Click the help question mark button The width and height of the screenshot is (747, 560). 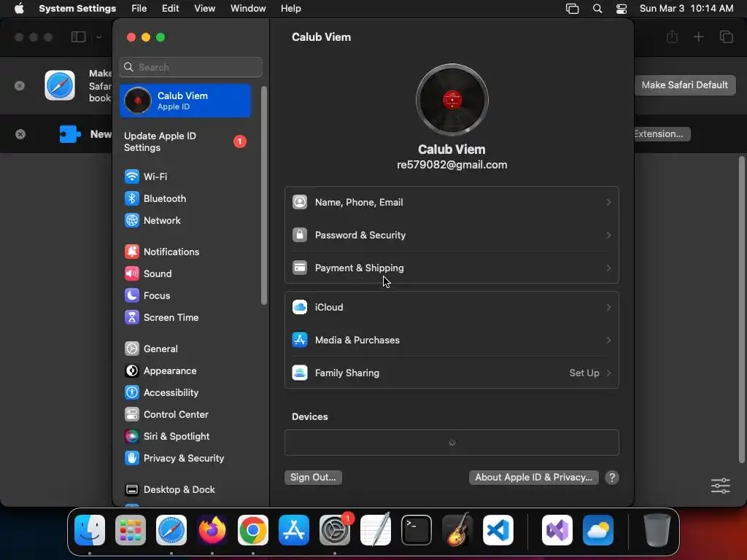pos(612,478)
